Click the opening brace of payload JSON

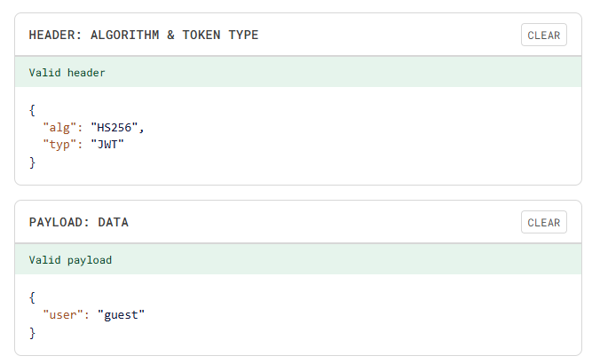[x=32, y=298]
